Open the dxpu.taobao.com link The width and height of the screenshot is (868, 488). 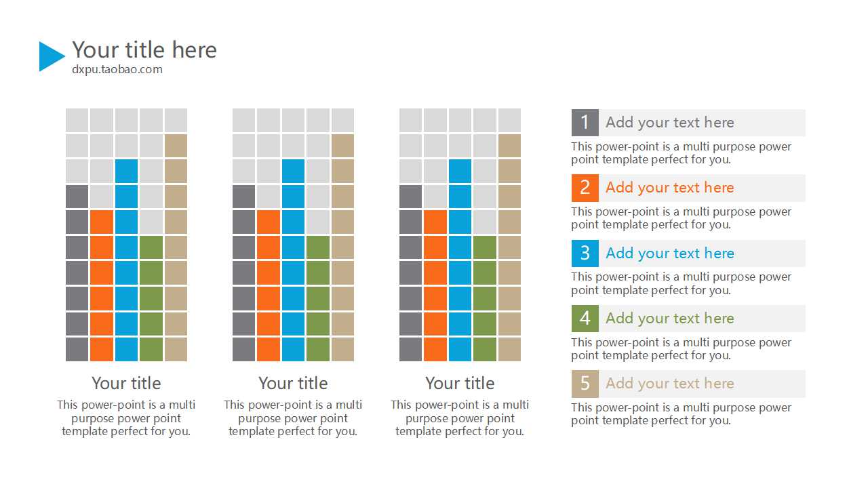click(x=117, y=69)
